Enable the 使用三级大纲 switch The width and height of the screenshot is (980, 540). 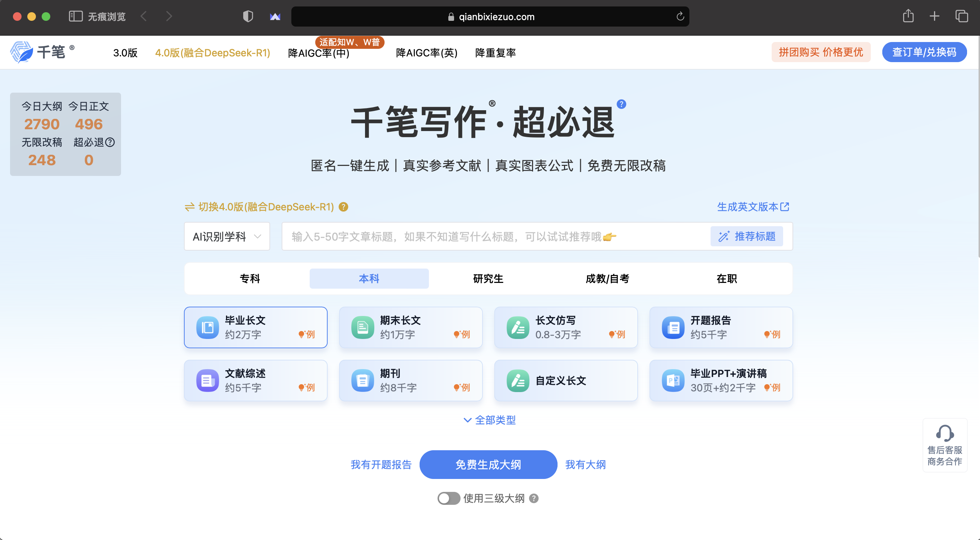[x=449, y=499]
